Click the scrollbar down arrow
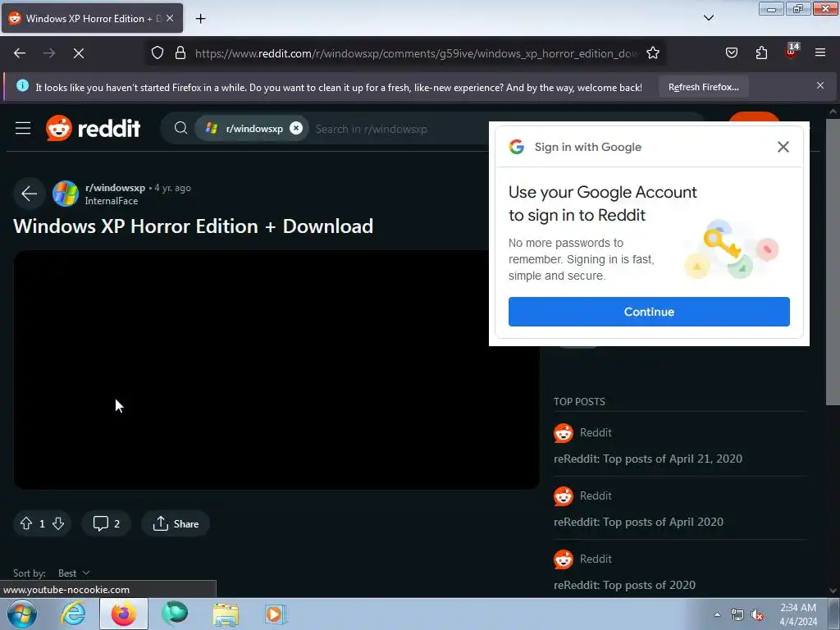 tap(833, 591)
